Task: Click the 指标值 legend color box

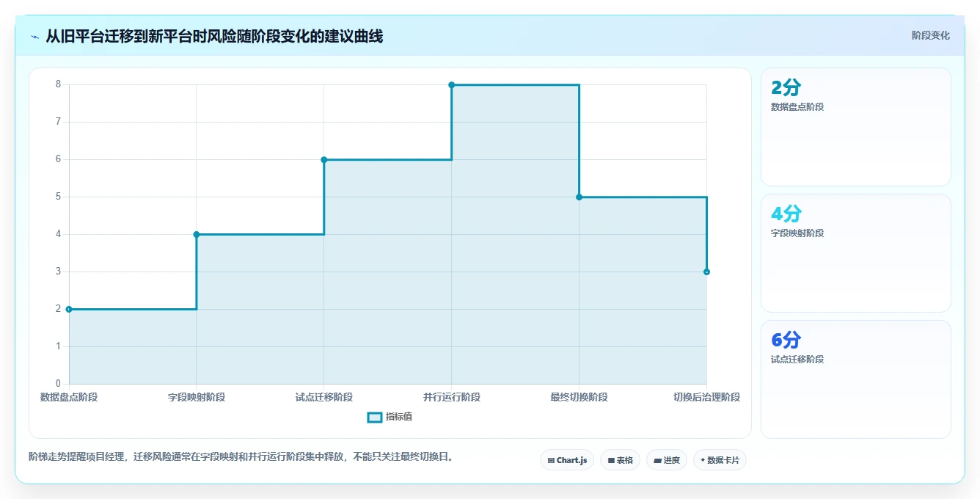Action: click(374, 417)
